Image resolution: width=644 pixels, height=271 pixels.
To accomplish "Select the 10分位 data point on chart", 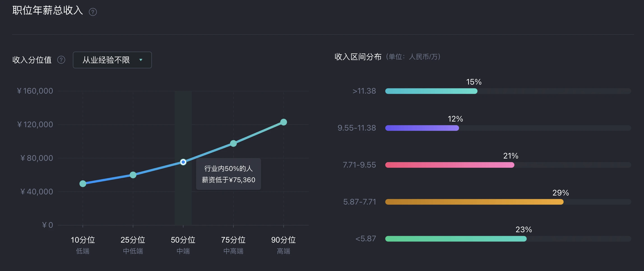I will [x=83, y=184].
